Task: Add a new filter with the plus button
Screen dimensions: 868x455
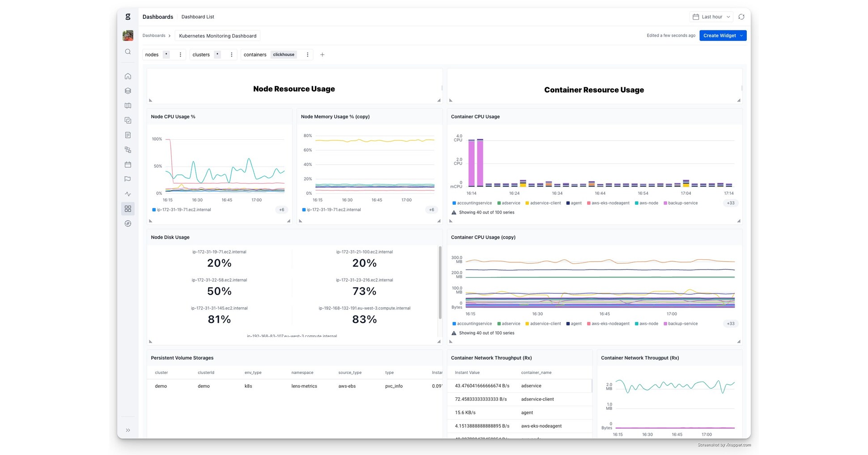Action: [322, 55]
